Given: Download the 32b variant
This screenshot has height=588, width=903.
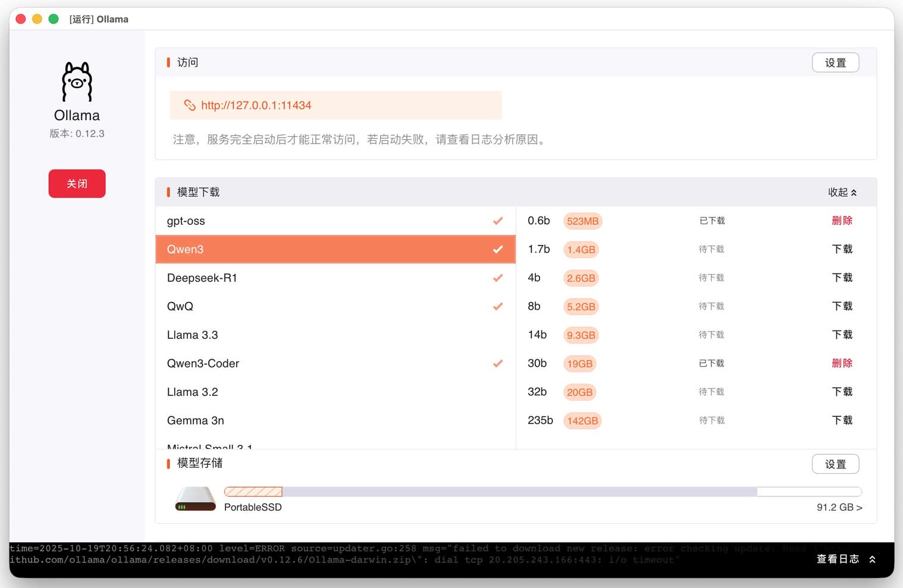Looking at the screenshot, I should pyautogui.click(x=842, y=392).
